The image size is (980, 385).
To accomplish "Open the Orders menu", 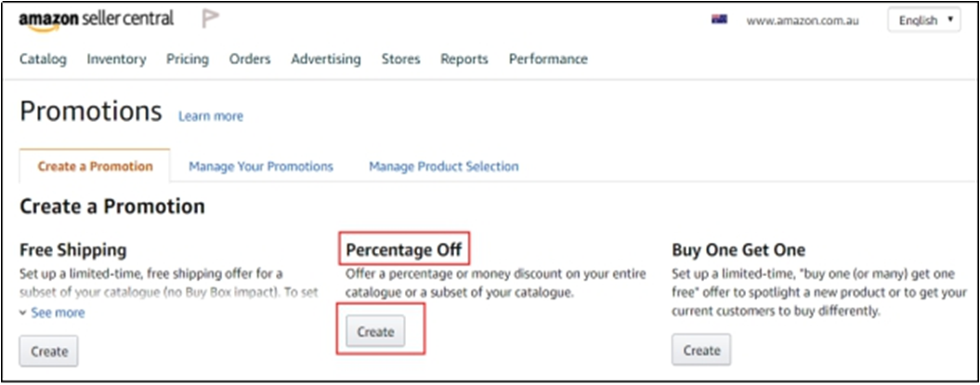I will (250, 59).
